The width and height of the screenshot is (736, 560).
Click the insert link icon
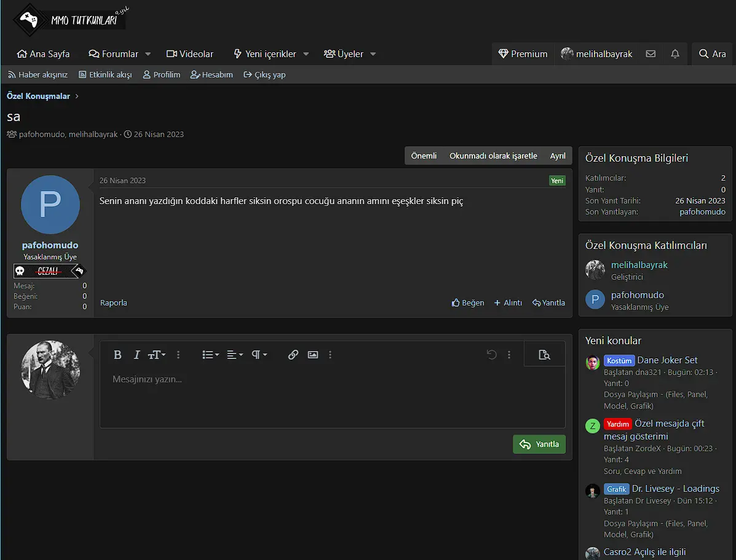(293, 355)
